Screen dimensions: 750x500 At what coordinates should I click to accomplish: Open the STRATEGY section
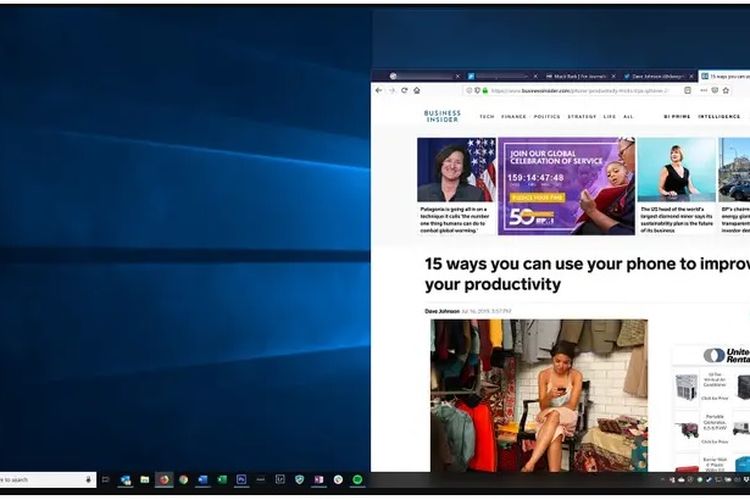[x=582, y=117]
